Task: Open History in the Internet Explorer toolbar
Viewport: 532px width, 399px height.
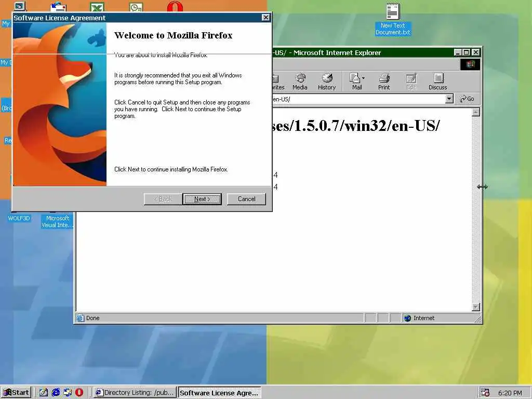Action: click(327, 82)
